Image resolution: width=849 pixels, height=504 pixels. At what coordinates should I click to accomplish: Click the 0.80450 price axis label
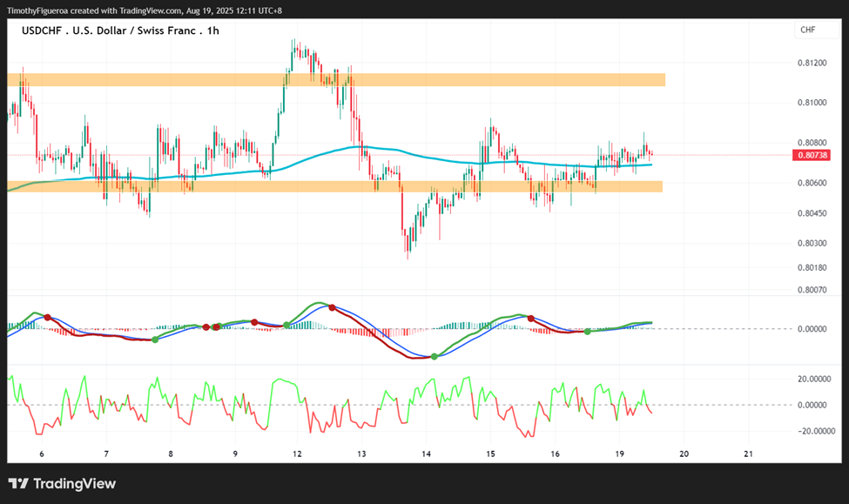[x=812, y=213]
